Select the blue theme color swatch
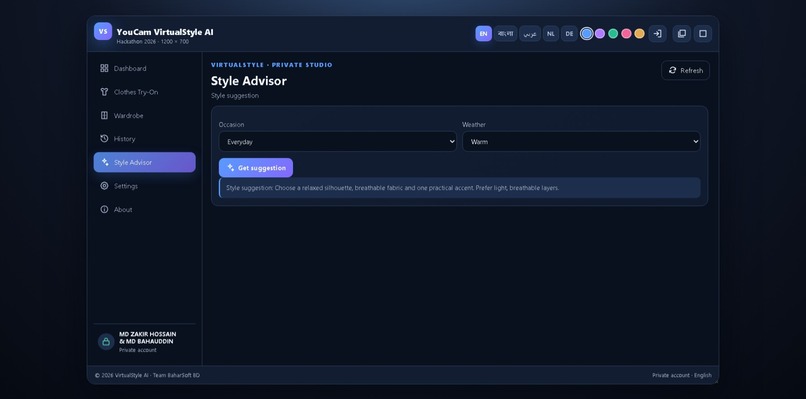The height and width of the screenshot is (399, 806). pyautogui.click(x=587, y=34)
